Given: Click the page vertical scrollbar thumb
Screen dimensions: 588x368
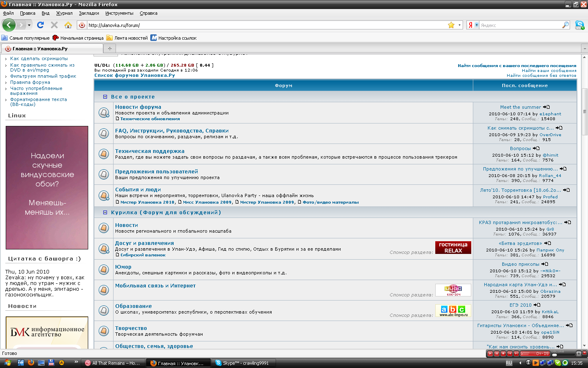Looking at the screenshot, I should point(584,111).
